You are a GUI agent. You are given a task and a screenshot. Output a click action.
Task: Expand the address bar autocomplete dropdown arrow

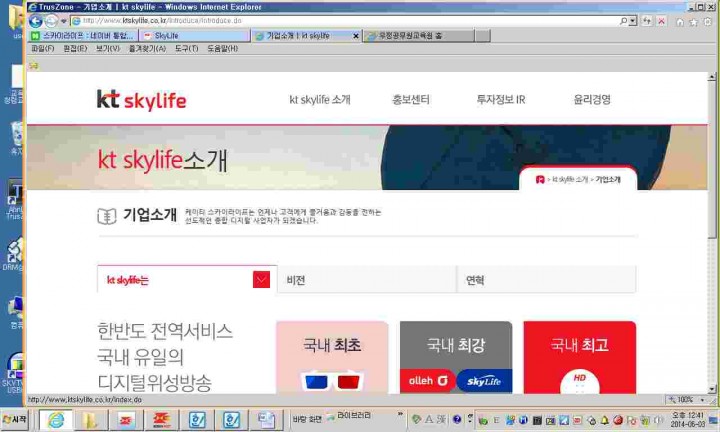pos(633,21)
